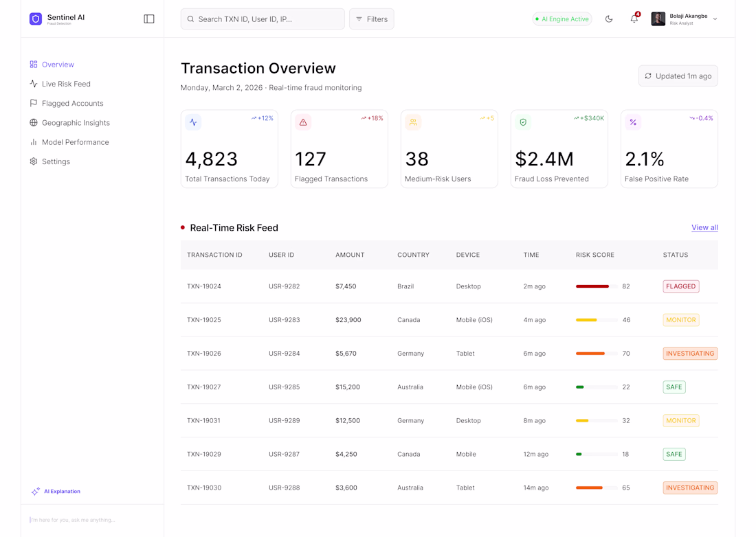The image size is (756, 537).
Task: Click the $12,500 amount cell
Action: pyautogui.click(x=348, y=420)
